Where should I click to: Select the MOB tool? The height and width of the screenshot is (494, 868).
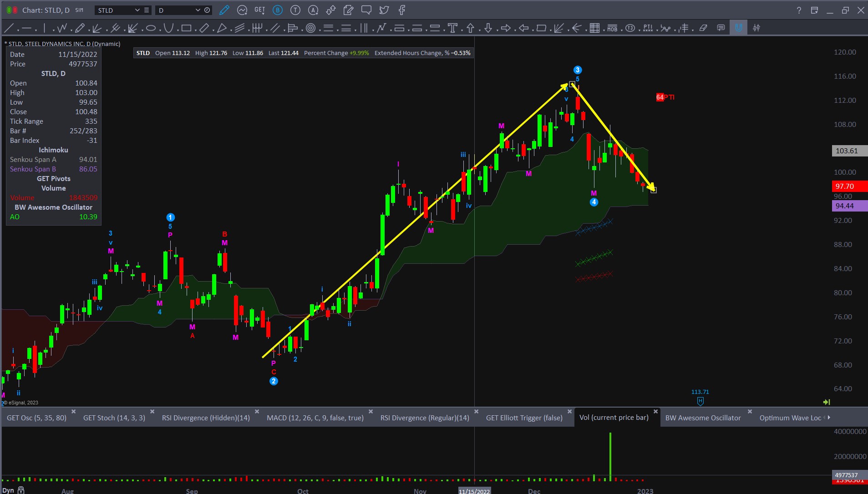pyautogui.click(x=612, y=28)
